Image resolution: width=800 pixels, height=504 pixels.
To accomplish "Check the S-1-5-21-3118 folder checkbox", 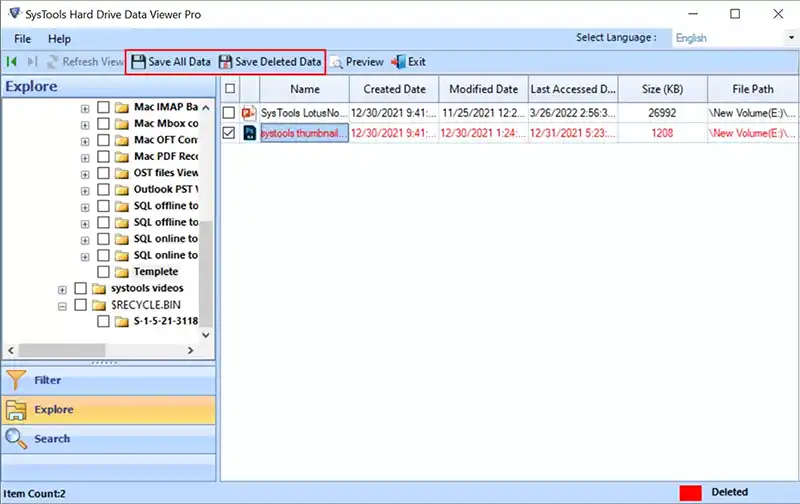I will [104, 321].
